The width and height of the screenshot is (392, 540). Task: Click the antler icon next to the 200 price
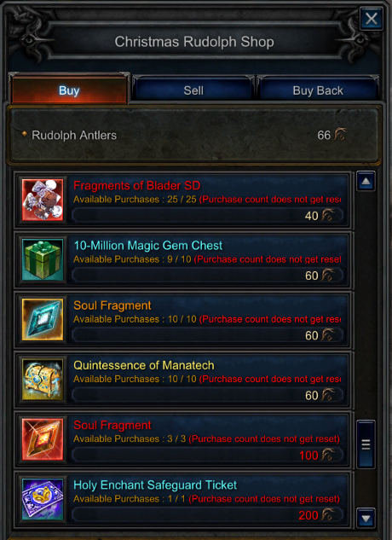[328, 515]
